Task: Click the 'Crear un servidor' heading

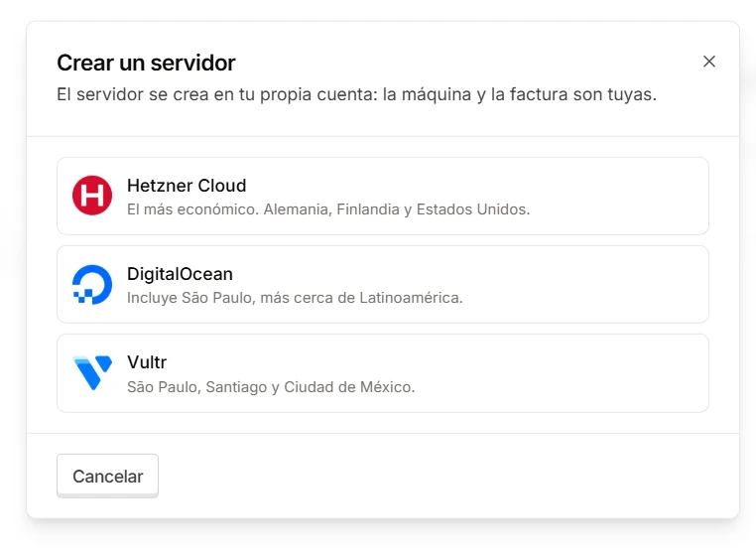Action: pyautogui.click(x=146, y=63)
